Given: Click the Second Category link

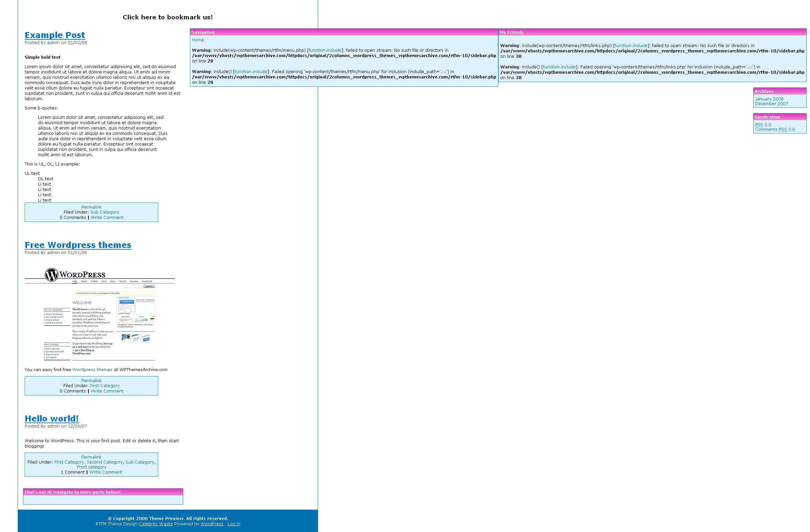Looking at the screenshot, I should click(104, 462).
